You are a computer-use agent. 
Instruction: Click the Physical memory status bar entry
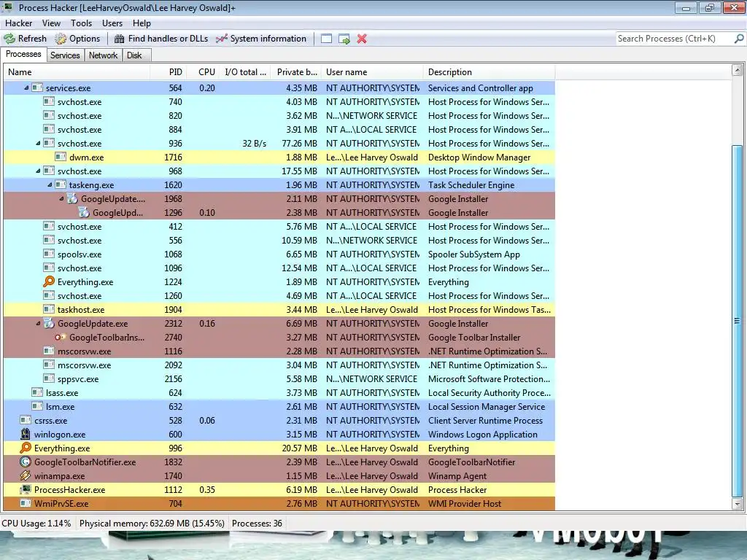coord(152,524)
